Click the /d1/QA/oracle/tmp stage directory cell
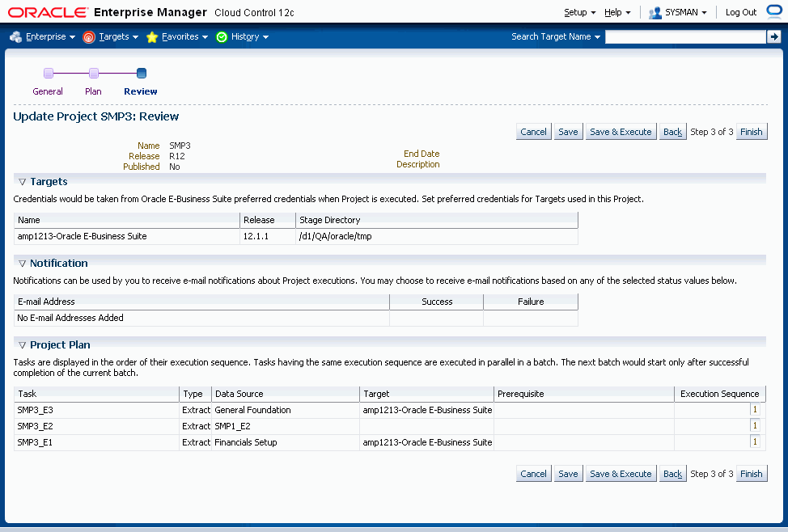This screenshot has width=788, height=532. coord(335,236)
